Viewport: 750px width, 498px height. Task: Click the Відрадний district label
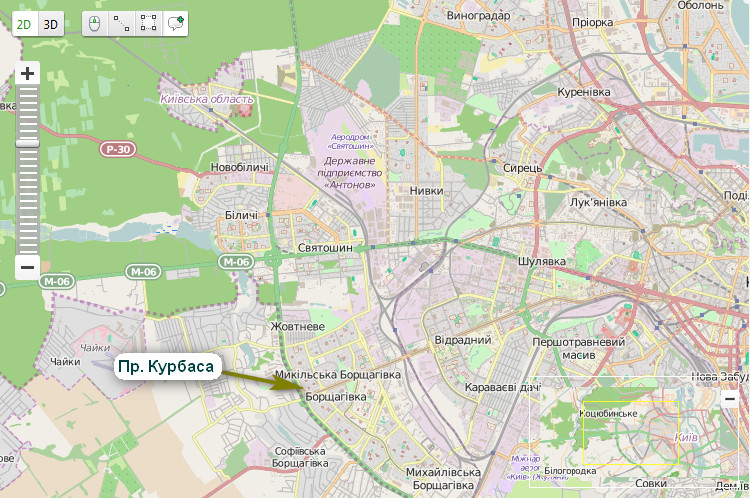coord(462,340)
